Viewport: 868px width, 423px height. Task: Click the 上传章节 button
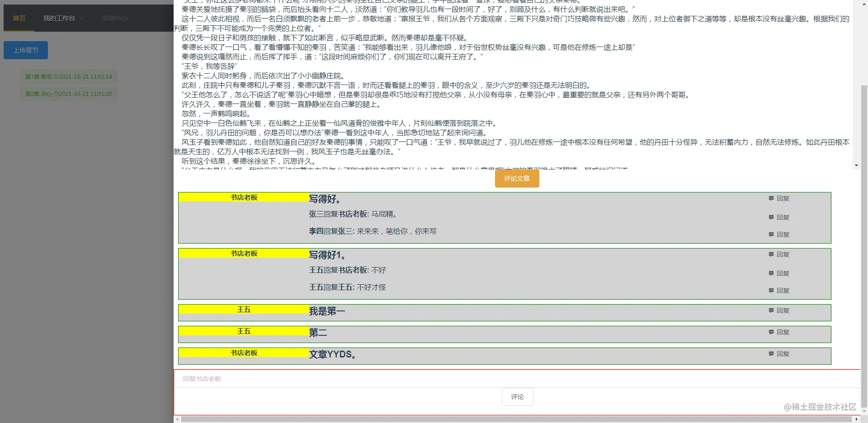26,50
